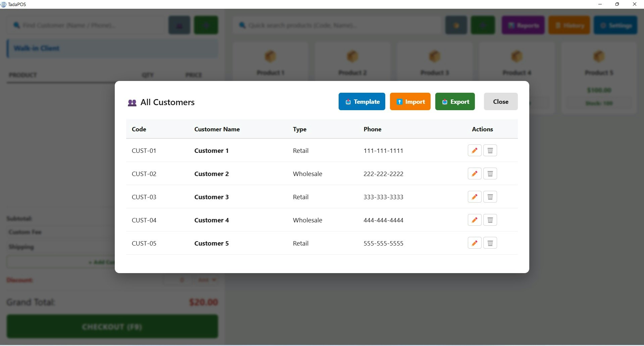Click phone number 222-222-2222
This screenshot has height=346, width=644.
pos(383,174)
